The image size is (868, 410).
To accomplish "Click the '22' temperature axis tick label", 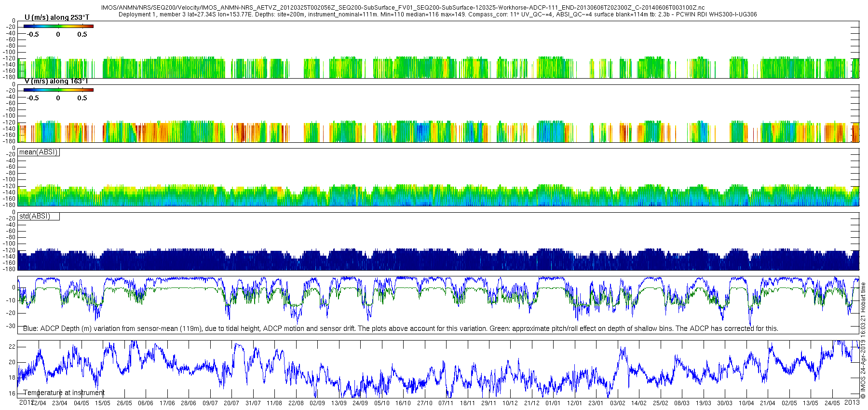I will coord(12,347).
